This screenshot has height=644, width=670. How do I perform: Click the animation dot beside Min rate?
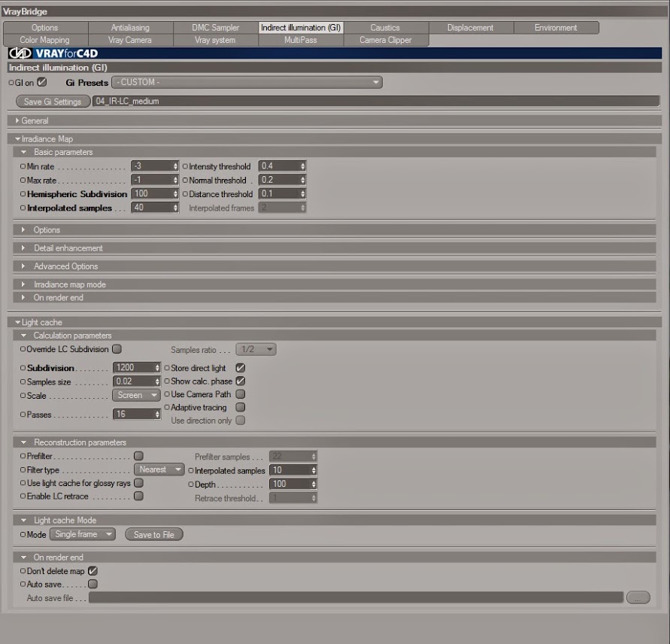pyautogui.click(x=23, y=166)
